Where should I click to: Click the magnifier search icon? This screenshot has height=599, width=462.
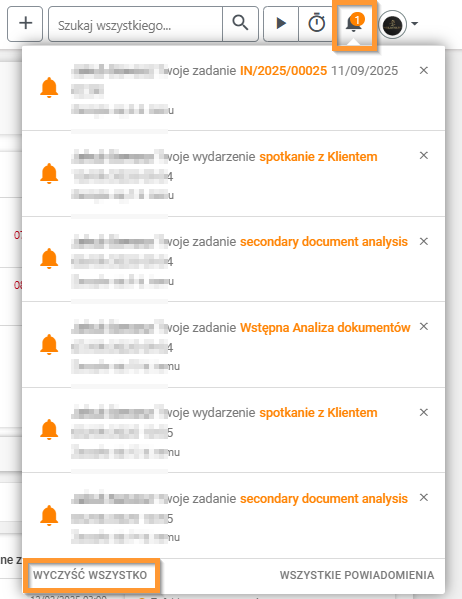point(240,24)
